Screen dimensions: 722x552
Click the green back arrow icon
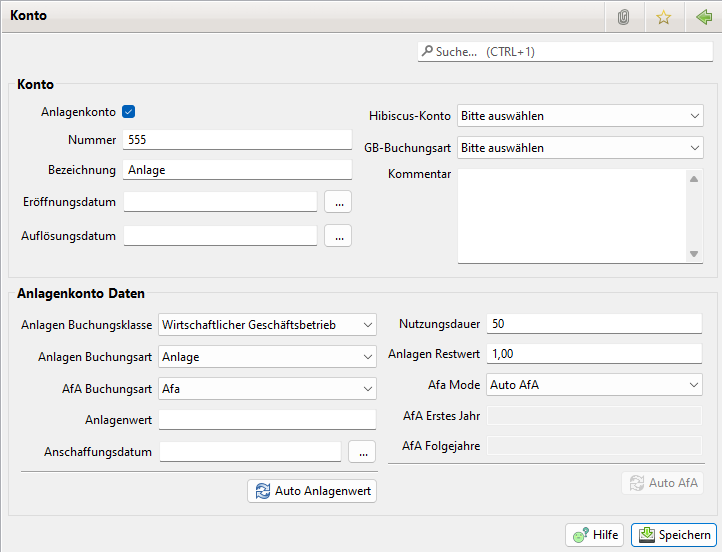pyautogui.click(x=702, y=17)
